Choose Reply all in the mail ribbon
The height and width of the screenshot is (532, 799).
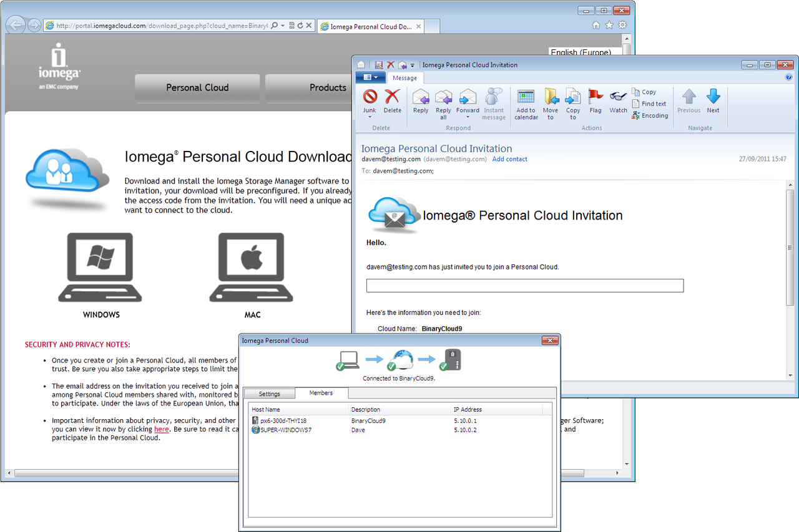pyautogui.click(x=443, y=104)
